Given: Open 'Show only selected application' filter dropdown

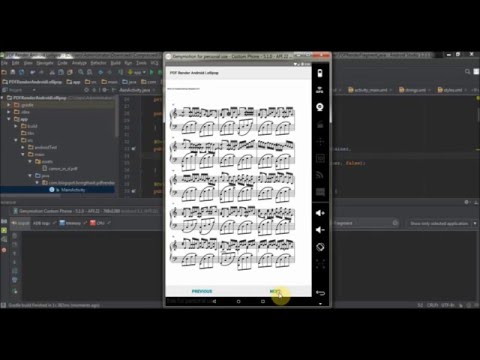Looking at the screenshot, I should (x=442, y=223).
